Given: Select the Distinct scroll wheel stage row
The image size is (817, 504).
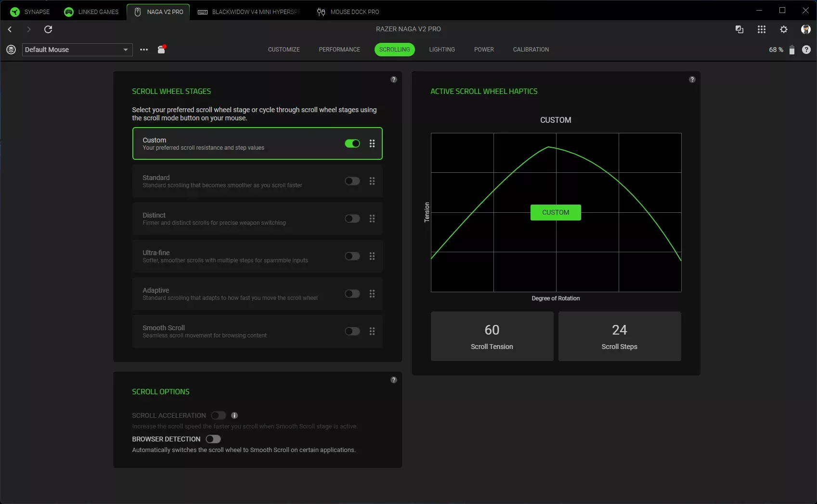Looking at the screenshot, I should 258,219.
